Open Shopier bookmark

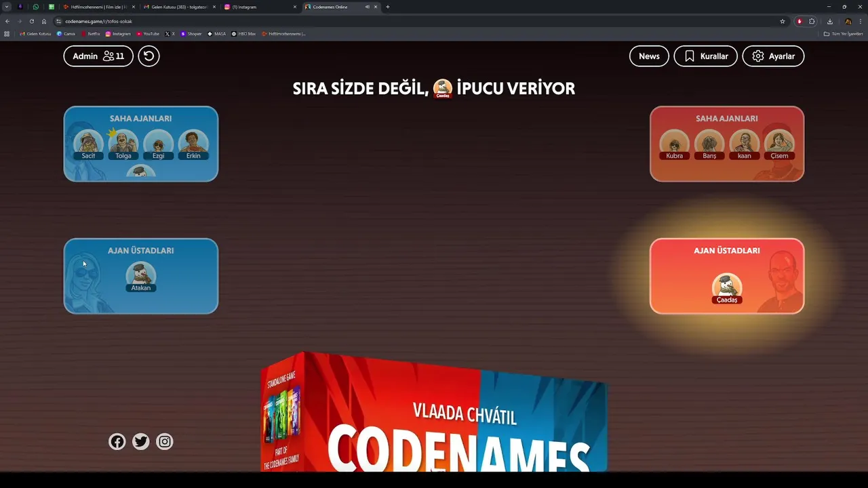pyautogui.click(x=191, y=33)
